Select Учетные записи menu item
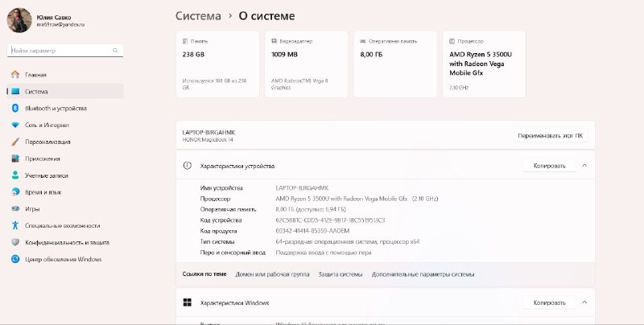This screenshot has height=325, width=644. pos(65,175)
